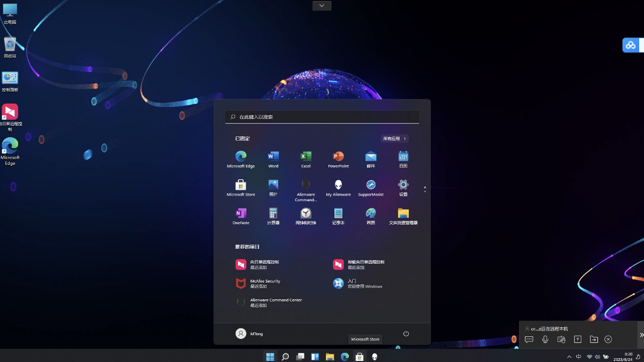This screenshot has height=362, width=644.
Task: Open 设置 settings gear
Action: pyautogui.click(x=403, y=187)
